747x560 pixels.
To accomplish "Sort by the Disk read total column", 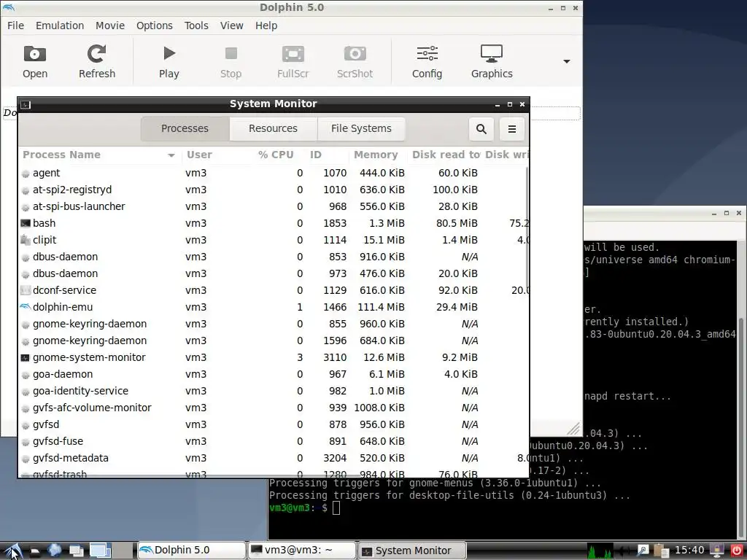I will pos(446,155).
